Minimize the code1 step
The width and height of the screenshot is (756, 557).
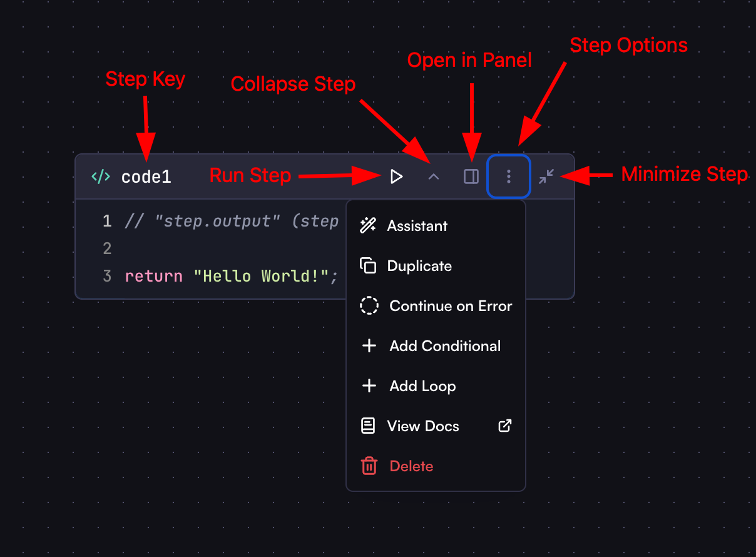coord(546,176)
